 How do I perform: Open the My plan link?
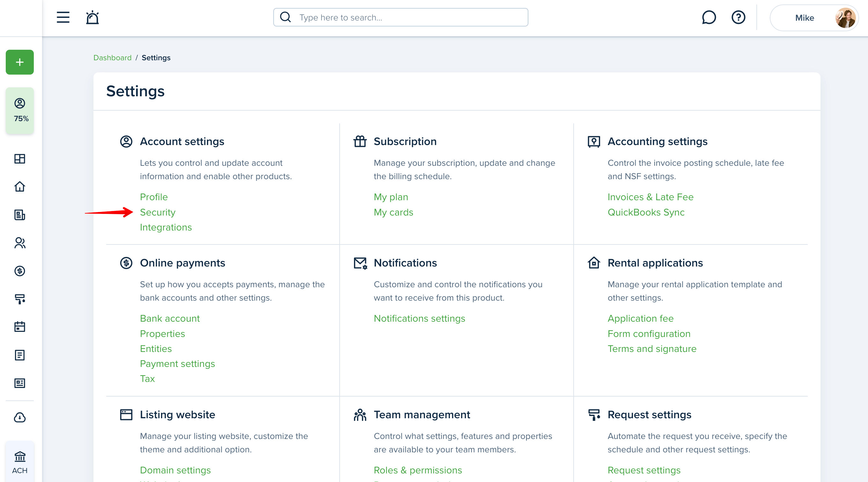(x=391, y=197)
